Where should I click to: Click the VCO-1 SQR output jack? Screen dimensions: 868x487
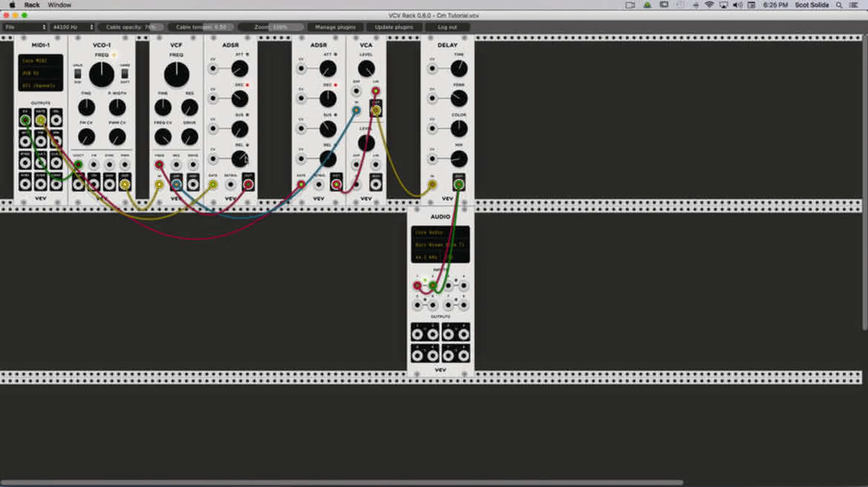click(125, 185)
